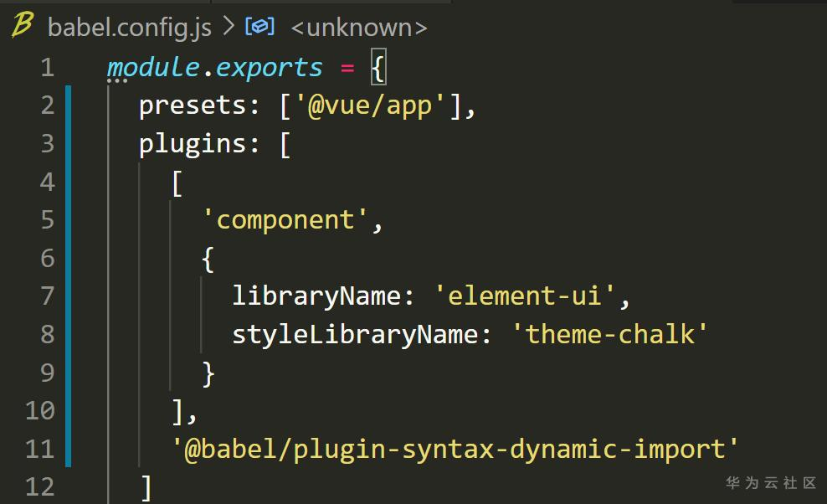The image size is (827, 504).
Task: Click the 'theme-chalk' string value
Action: (609, 335)
